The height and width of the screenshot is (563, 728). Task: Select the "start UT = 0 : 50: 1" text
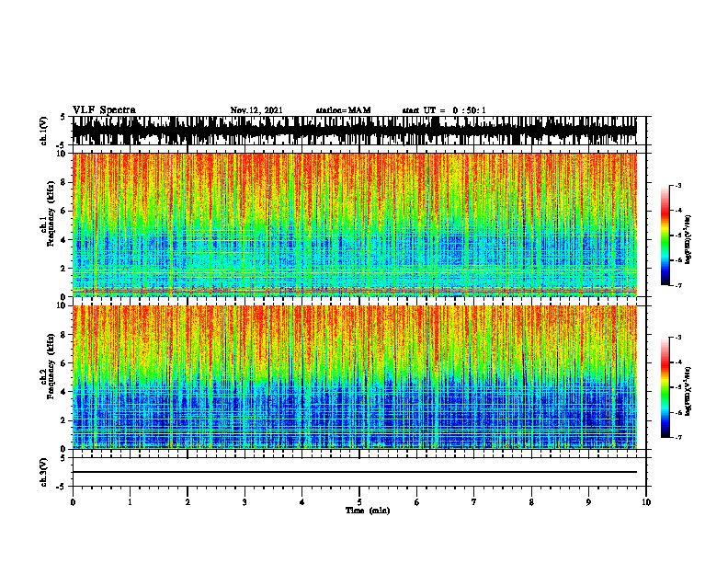[x=444, y=110]
